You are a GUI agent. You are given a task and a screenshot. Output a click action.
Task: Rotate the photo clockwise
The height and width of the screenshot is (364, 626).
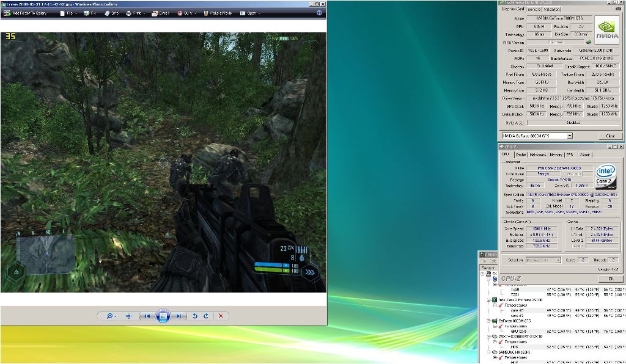tap(206, 316)
